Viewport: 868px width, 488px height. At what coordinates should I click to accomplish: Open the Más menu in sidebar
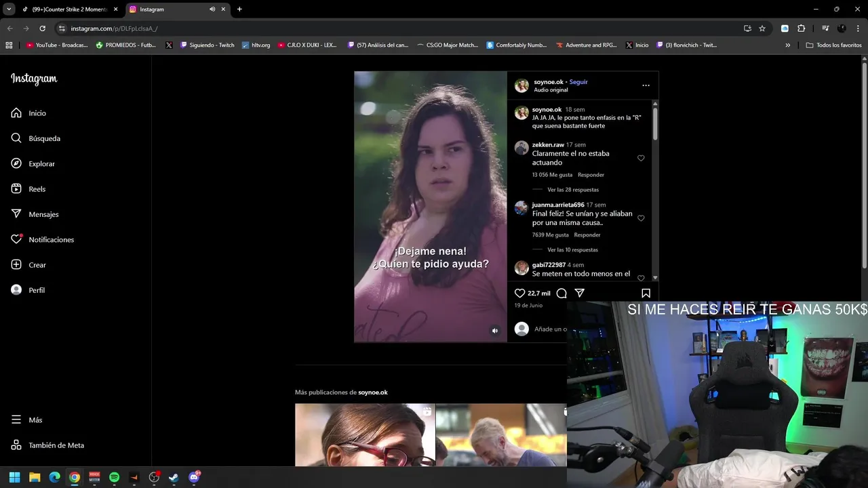(x=27, y=420)
